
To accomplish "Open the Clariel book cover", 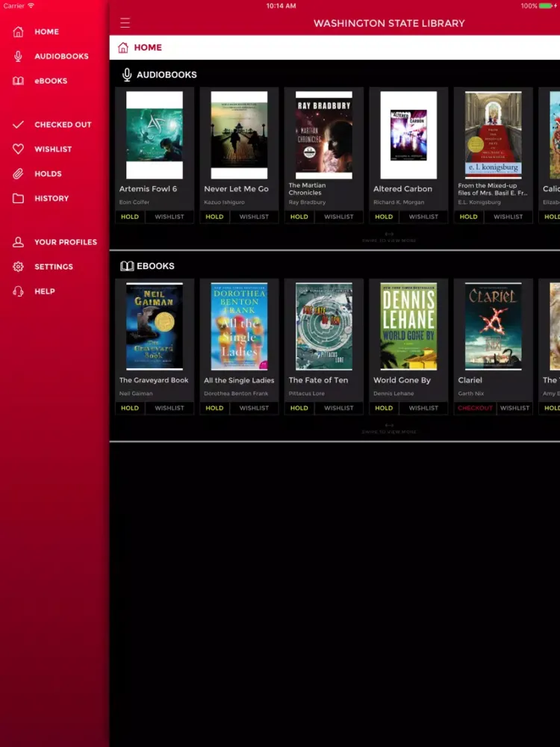I will [494, 326].
